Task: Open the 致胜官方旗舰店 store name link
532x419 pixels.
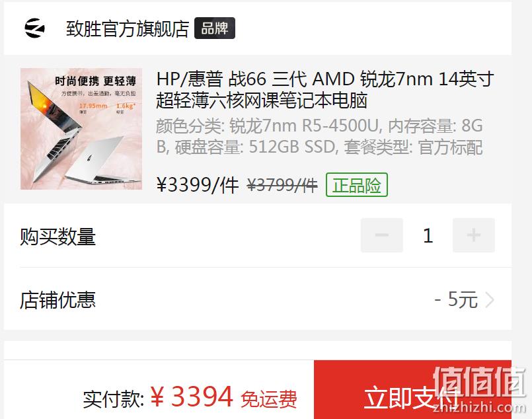Action: [128, 28]
